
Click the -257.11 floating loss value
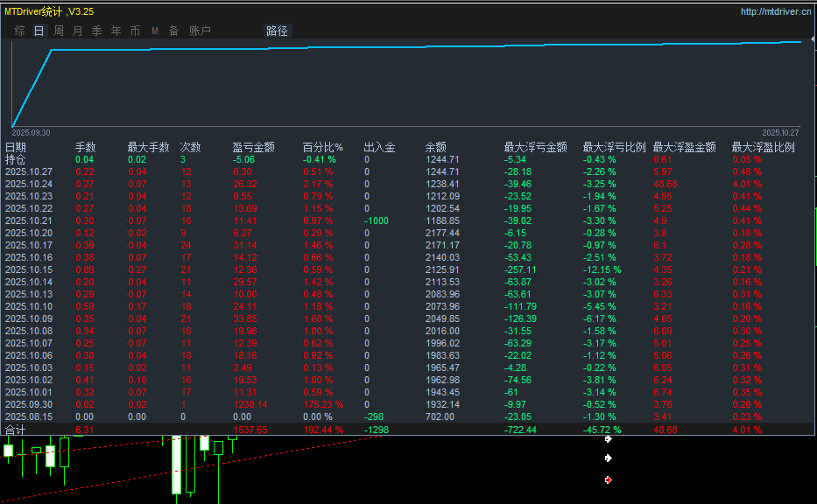tap(520, 269)
